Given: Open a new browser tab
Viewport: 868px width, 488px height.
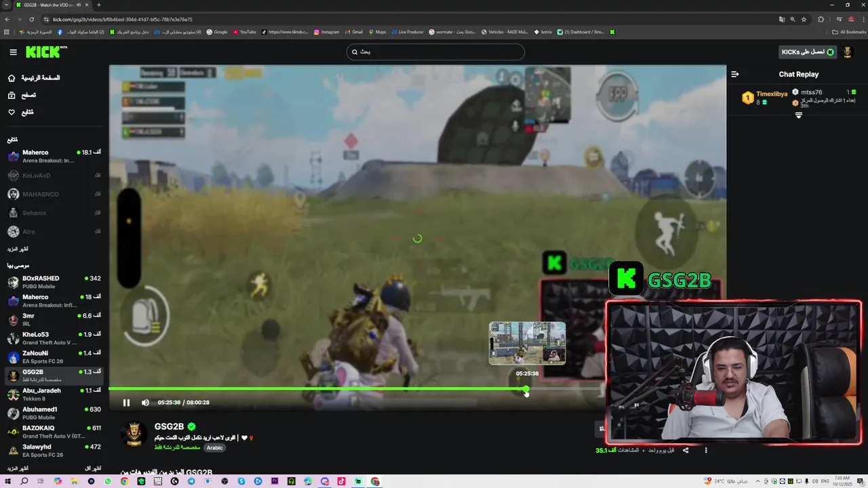Looking at the screenshot, I should tap(99, 5).
